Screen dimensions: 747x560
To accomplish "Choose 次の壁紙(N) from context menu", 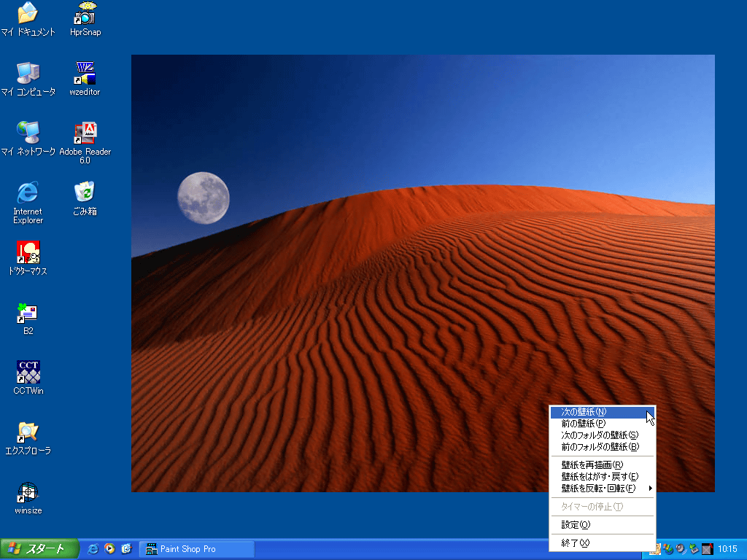I will point(602,412).
